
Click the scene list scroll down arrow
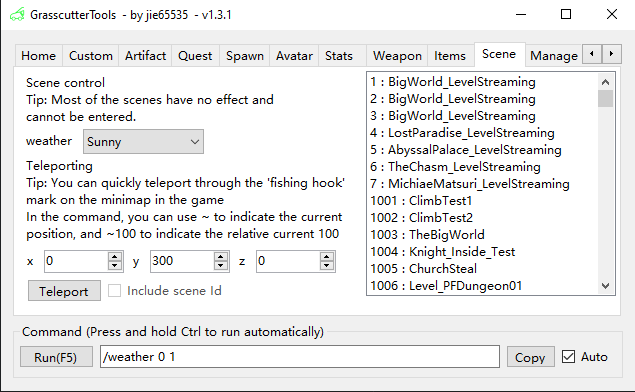[605, 286]
